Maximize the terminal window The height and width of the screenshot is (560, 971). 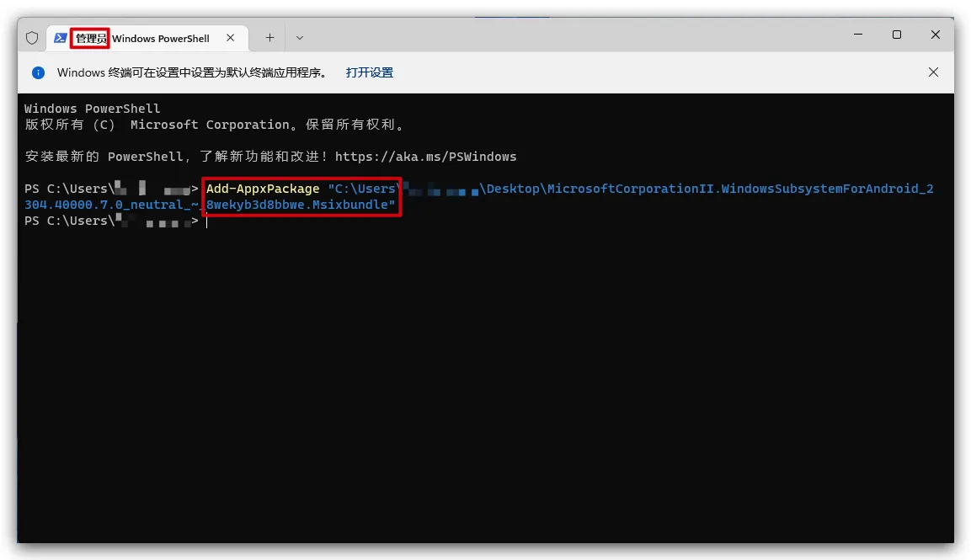(897, 35)
